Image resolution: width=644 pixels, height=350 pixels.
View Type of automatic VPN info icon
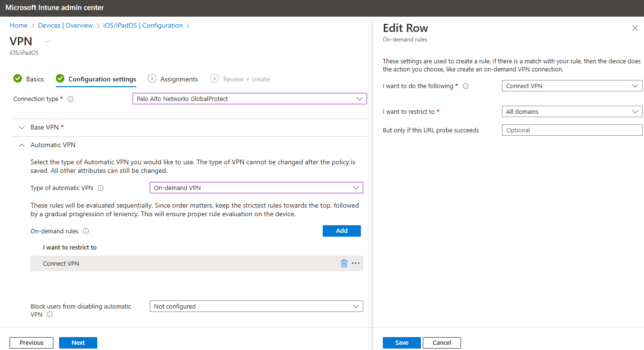101,188
